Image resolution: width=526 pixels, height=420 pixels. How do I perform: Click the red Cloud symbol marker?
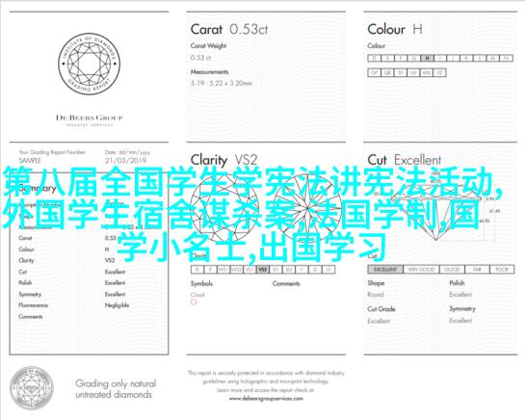[194, 302]
